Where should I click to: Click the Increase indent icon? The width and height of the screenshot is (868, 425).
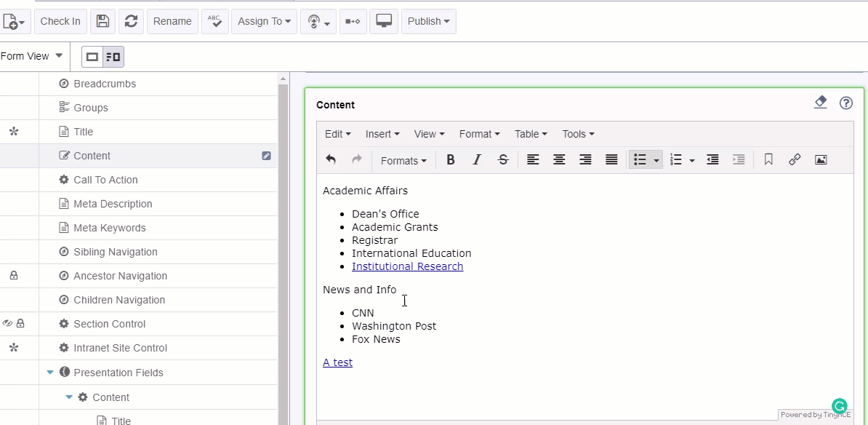click(739, 160)
